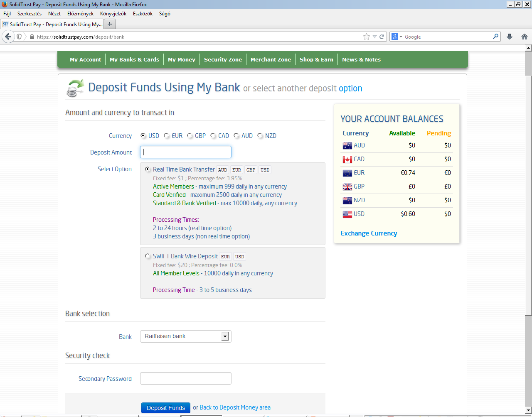The height and width of the screenshot is (417, 532).
Task: Click the Exchange Currency link
Action: click(369, 233)
